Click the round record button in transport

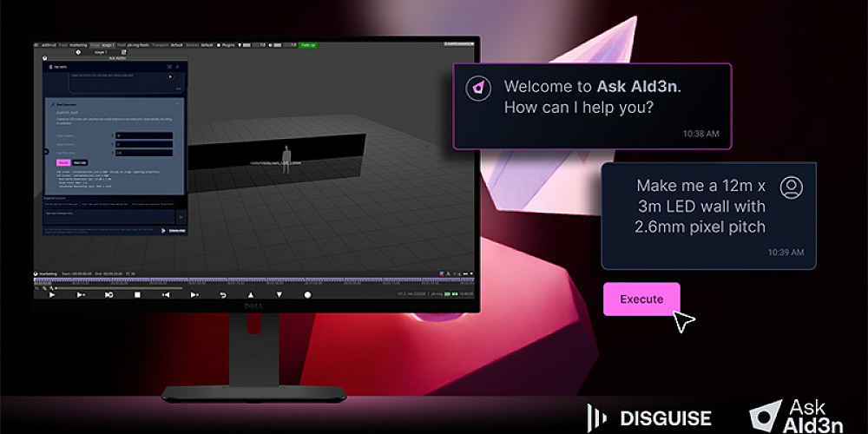[307, 295]
